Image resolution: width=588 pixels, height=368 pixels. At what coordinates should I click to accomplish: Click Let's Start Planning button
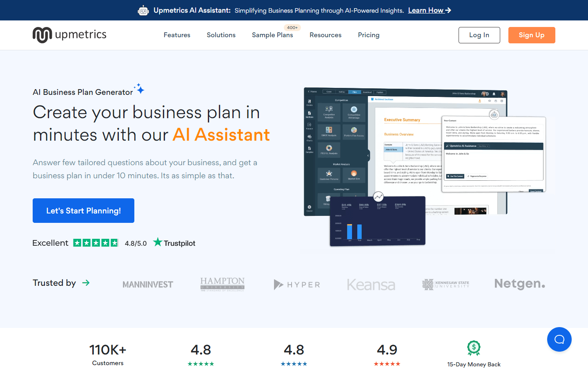(83, 211)
